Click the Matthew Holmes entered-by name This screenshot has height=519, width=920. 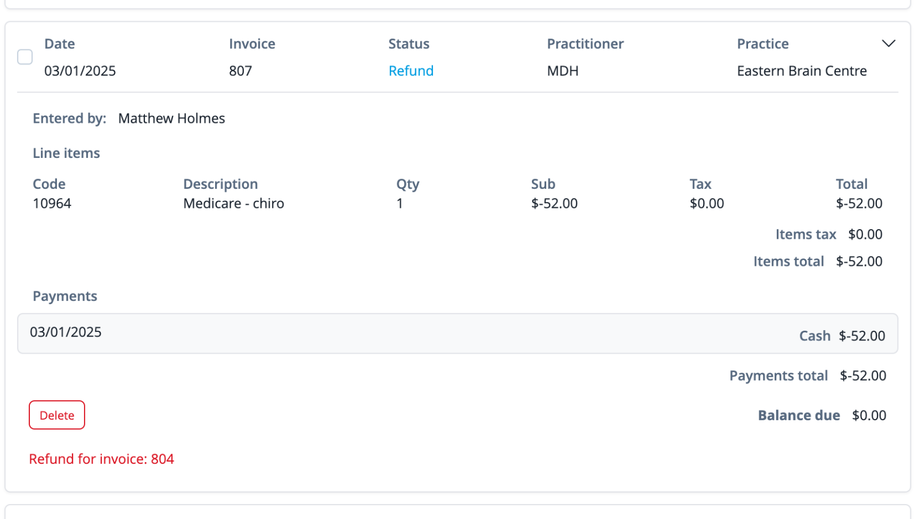[x=171, y=118]
